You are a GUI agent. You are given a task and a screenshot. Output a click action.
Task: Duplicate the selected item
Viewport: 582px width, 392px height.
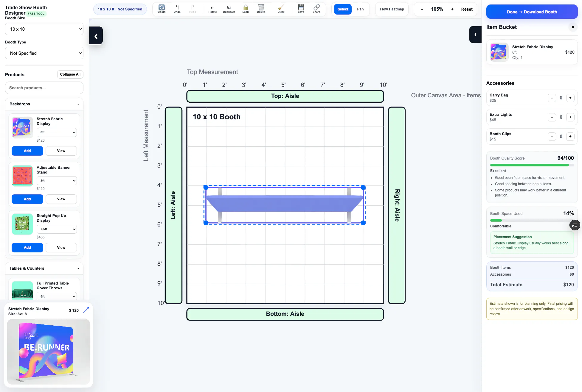pos(229,9)
